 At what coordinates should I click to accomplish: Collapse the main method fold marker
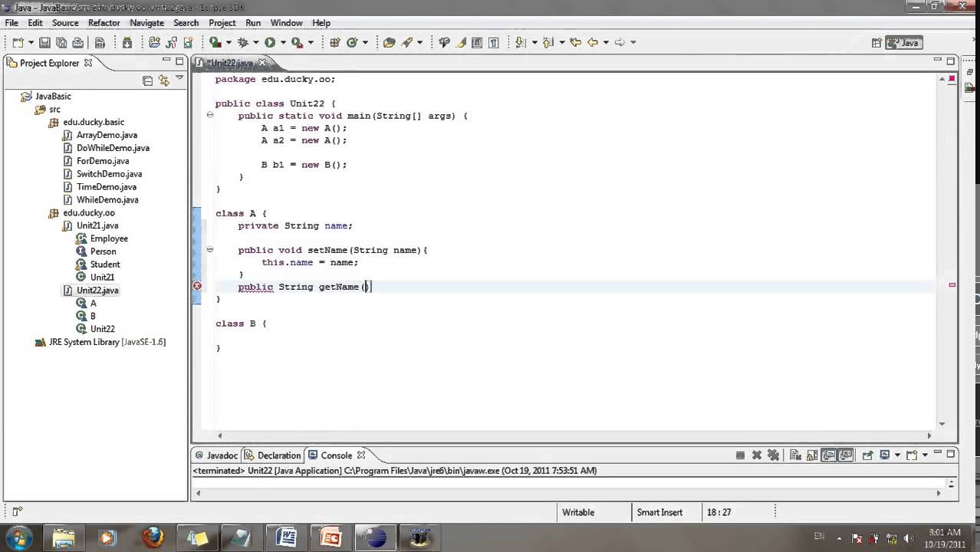click(209, 115)
